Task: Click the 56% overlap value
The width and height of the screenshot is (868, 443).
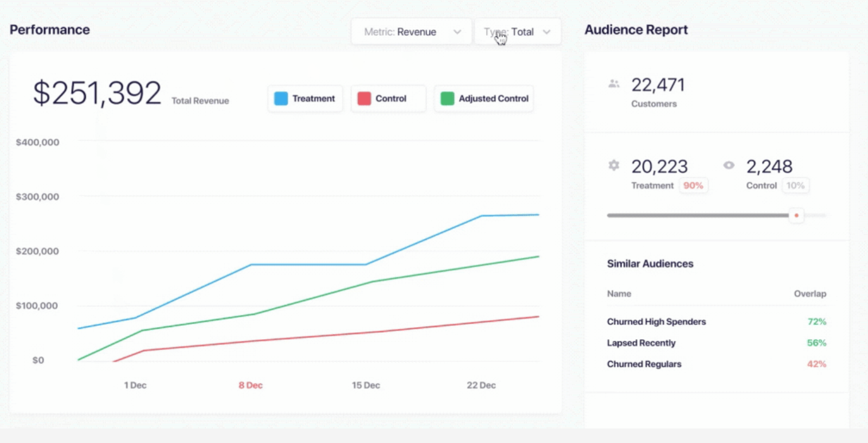Action: [x=817, y=343]
